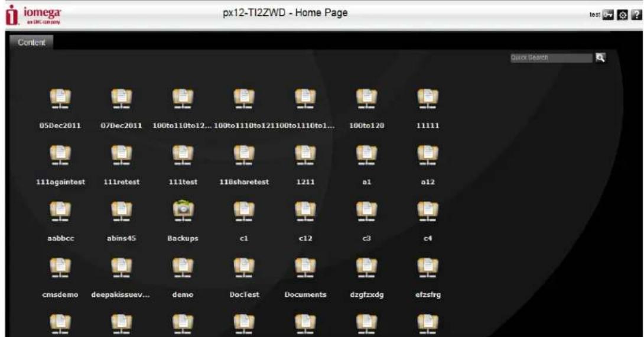Open the cmsdemo share folder icon
The height and width of the screenshot is (337, 644).
(x=60, y=268)
